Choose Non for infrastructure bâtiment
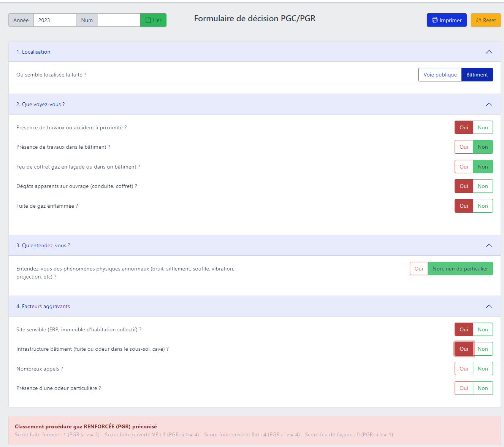Screen dimensions: 504x447 tap(483, 349)
